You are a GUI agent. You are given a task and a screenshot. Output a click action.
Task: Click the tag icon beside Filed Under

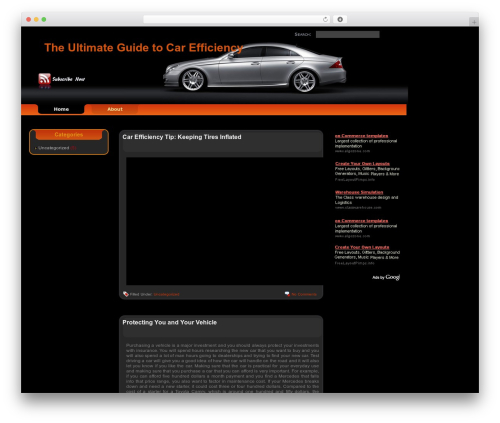coord(126,294)
